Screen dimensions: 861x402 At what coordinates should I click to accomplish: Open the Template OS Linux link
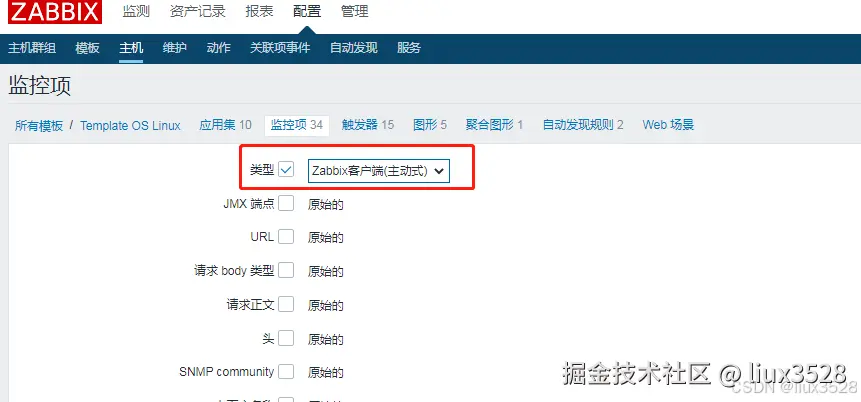(x=130, y=125)
